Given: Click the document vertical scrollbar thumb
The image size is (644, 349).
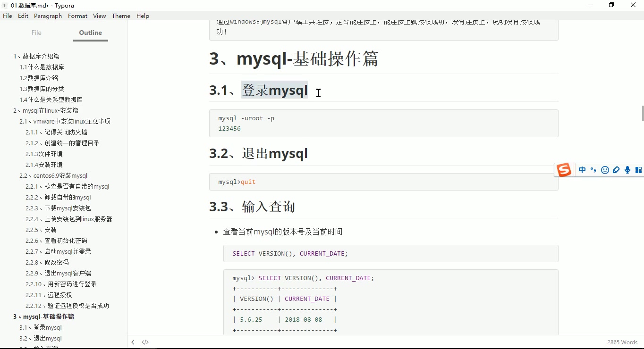Looking at the screenshot, I should [x=642, y=113].
